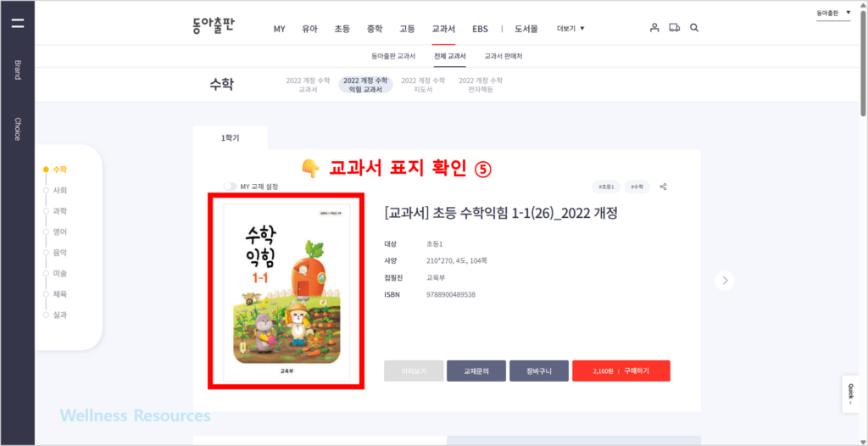Select 실과 in the subject list
868x446 pixels.
(60, 315)
